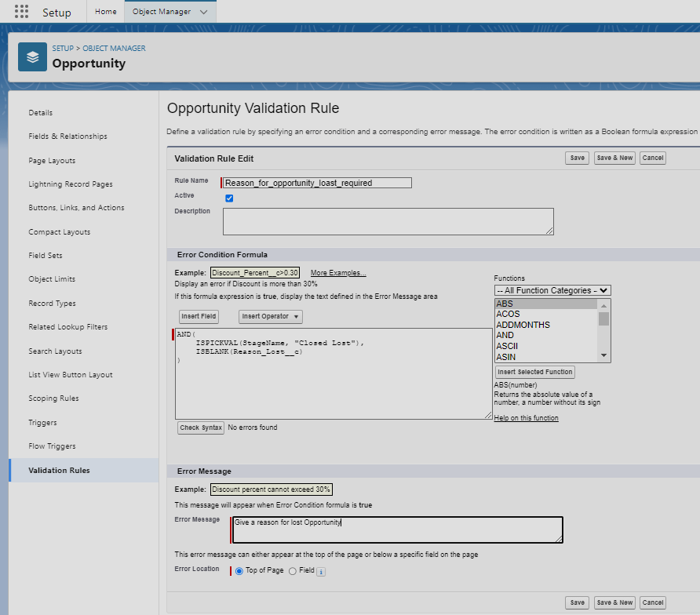Click the functions list scroll up arrow
This screenshot has height=615, width=700.
point(603,306)
